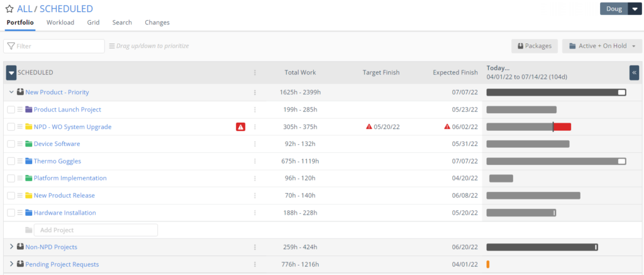644x275 pixels.
Task: Click the Packages button
Action: [x=535, y=46]
